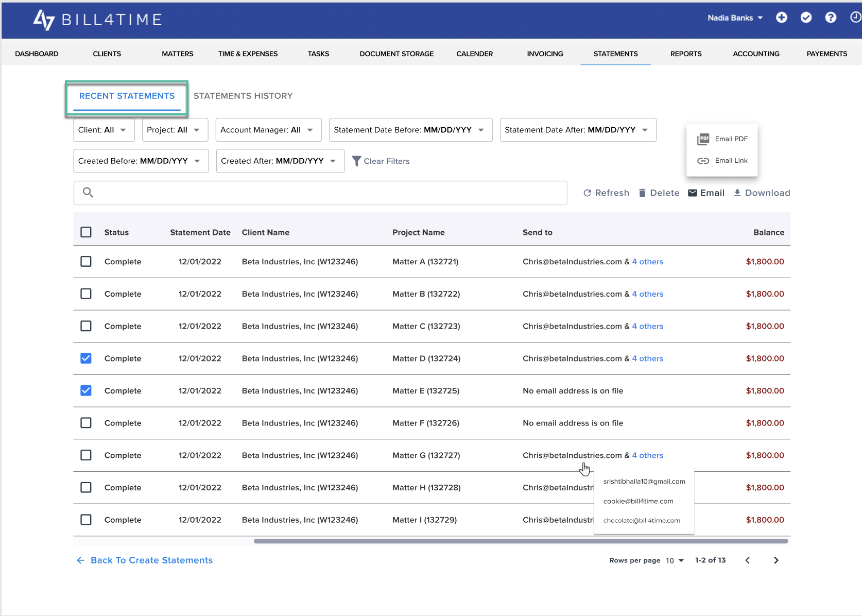Check the Matter I (132729) row checkbox
Screen dimensions: 862x616
coord(86,520)
